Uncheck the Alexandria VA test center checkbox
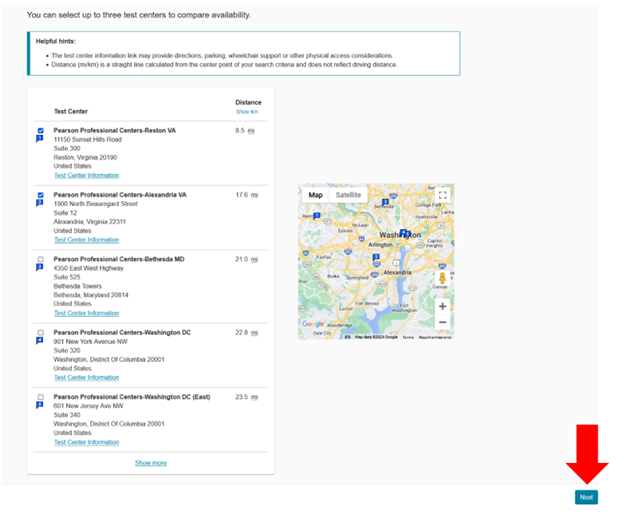Image resolution: width=624 pixels, height=514 pixels. (41, 195)
